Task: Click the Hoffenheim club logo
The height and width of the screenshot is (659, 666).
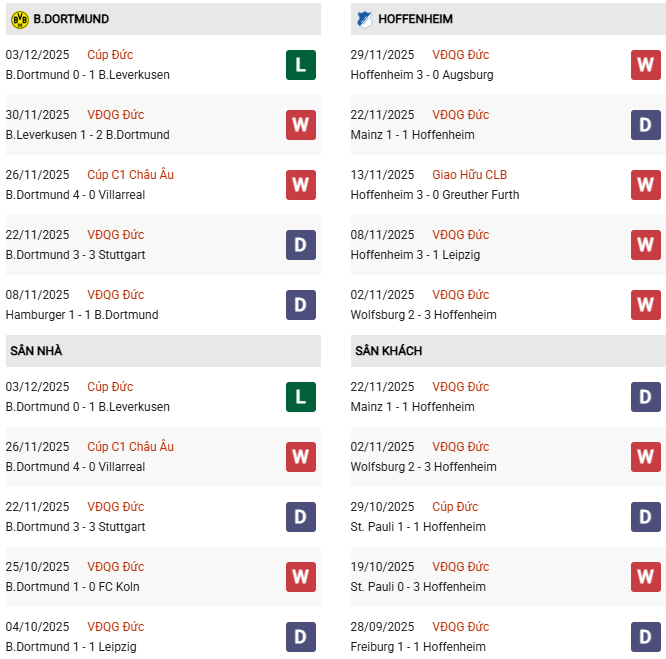Action: (x=363, y=19)
